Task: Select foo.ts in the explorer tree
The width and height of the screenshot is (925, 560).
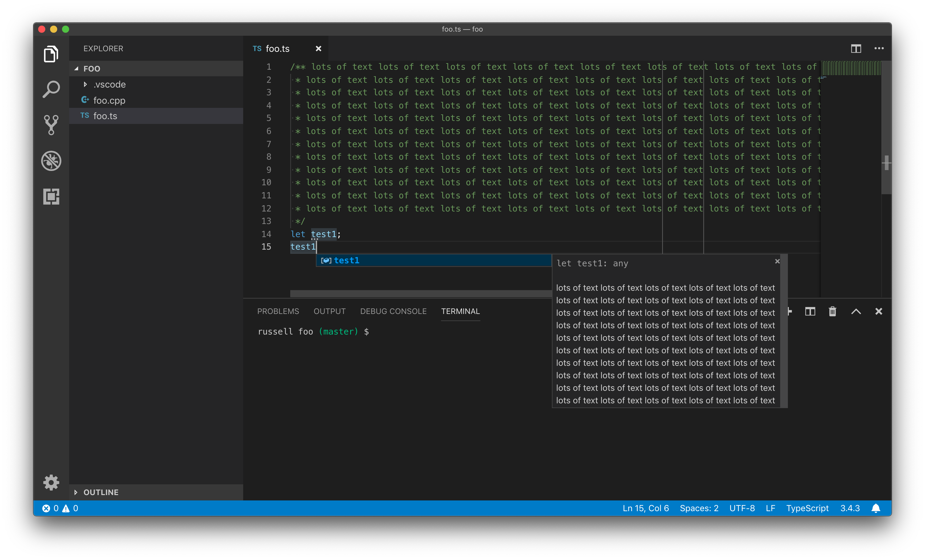Action: [156, 116]
